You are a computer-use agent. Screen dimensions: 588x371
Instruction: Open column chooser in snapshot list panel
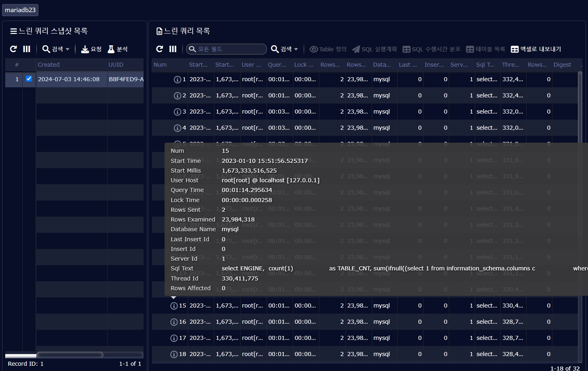(27, 49)
